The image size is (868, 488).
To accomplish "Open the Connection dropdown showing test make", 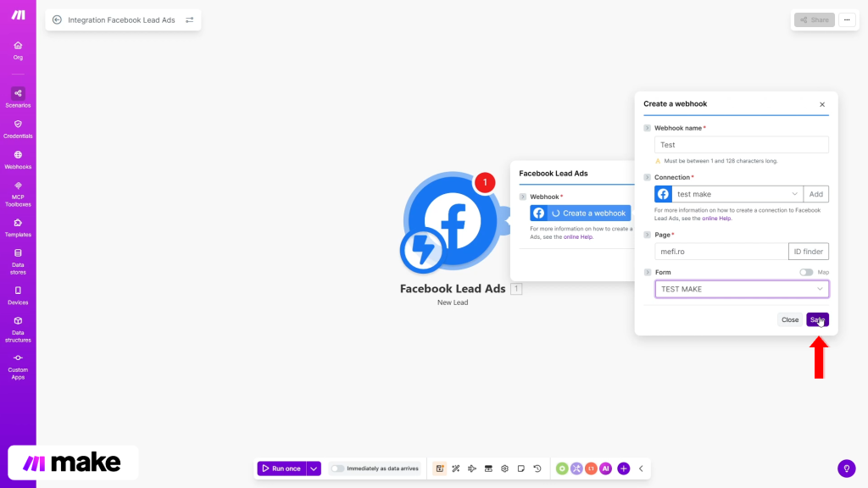I will tap(737, 194).
